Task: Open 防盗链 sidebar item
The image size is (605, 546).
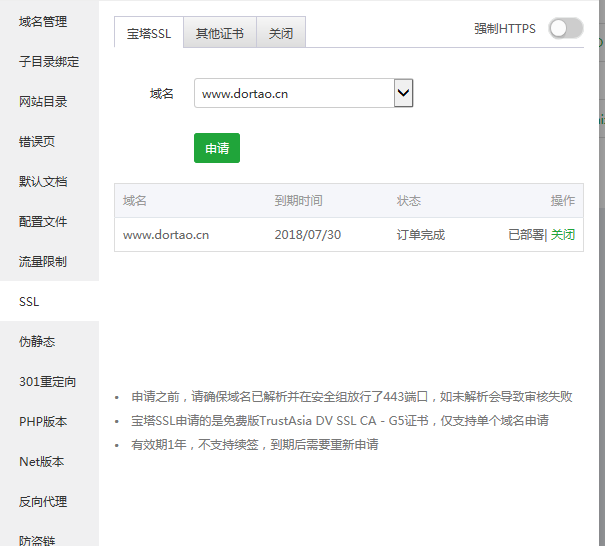Action: point(37,539)
